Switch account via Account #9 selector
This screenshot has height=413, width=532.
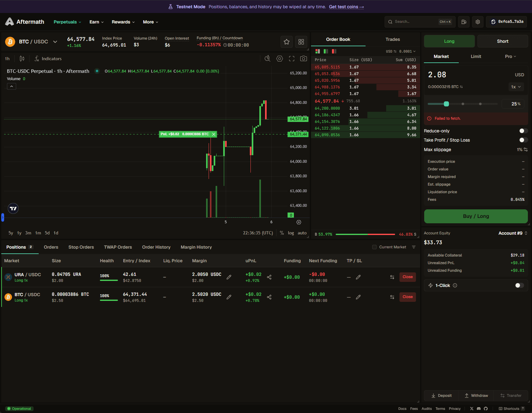click(x=513, y=233)
